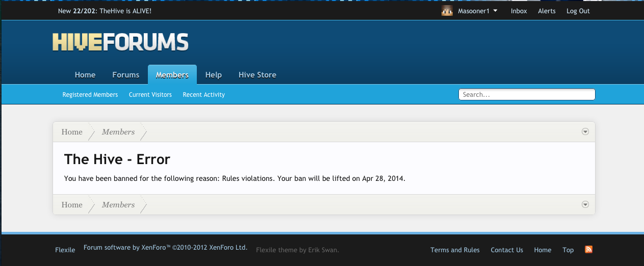Viewport: 644px width, 266px height.
Task: Click the Masooner1 user avatar icon
Action: (447, 11)
